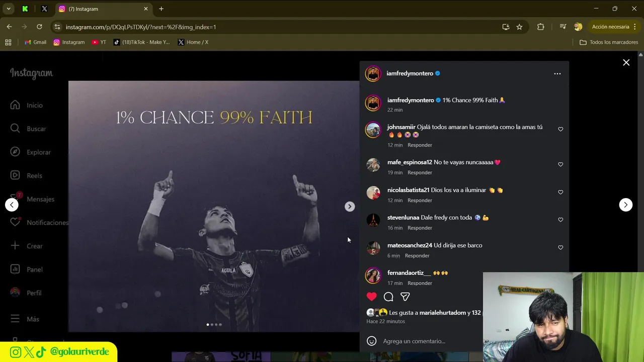Go back in browser history
Screen dimensions: 644x362
tap(9, 27)
